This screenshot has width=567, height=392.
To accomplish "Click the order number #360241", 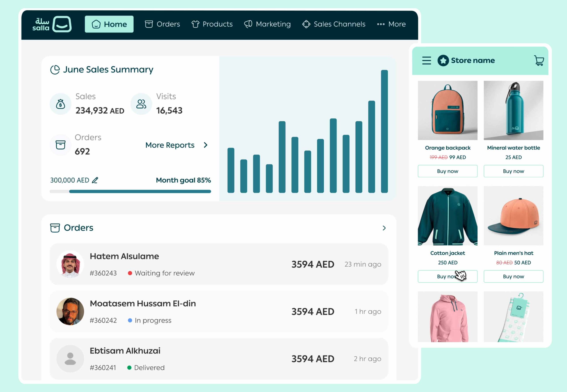I will (103, 367).
